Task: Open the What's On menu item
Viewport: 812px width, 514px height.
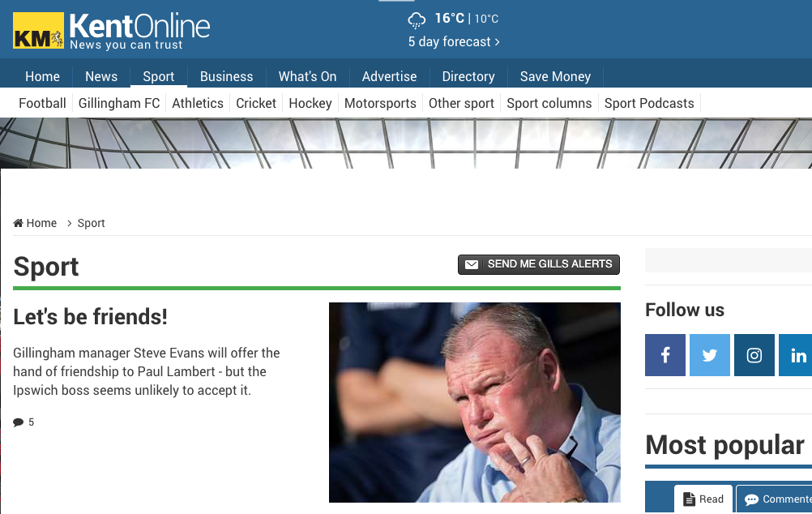Action: (308, 76)
